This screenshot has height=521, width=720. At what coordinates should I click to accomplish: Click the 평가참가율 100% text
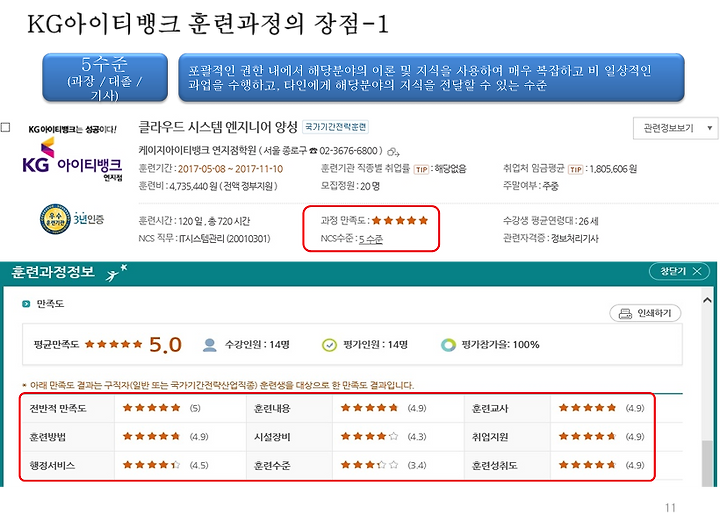pos(500,345)
